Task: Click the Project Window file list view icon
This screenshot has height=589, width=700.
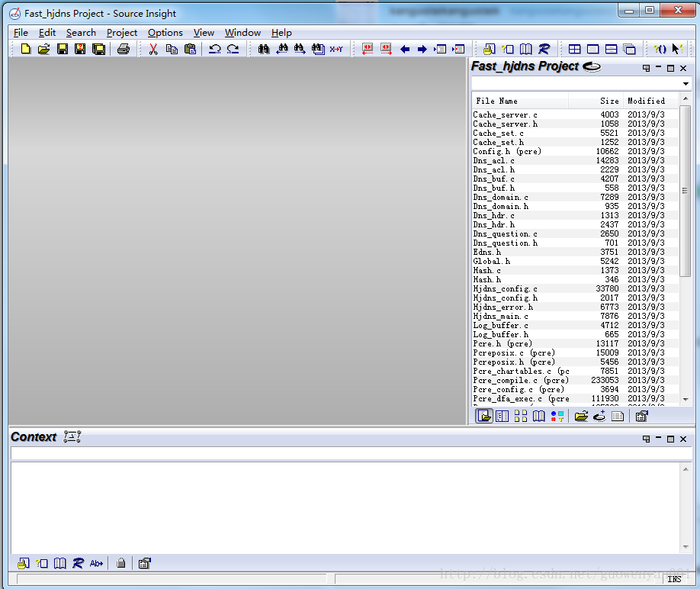Action: click(484, 416)
